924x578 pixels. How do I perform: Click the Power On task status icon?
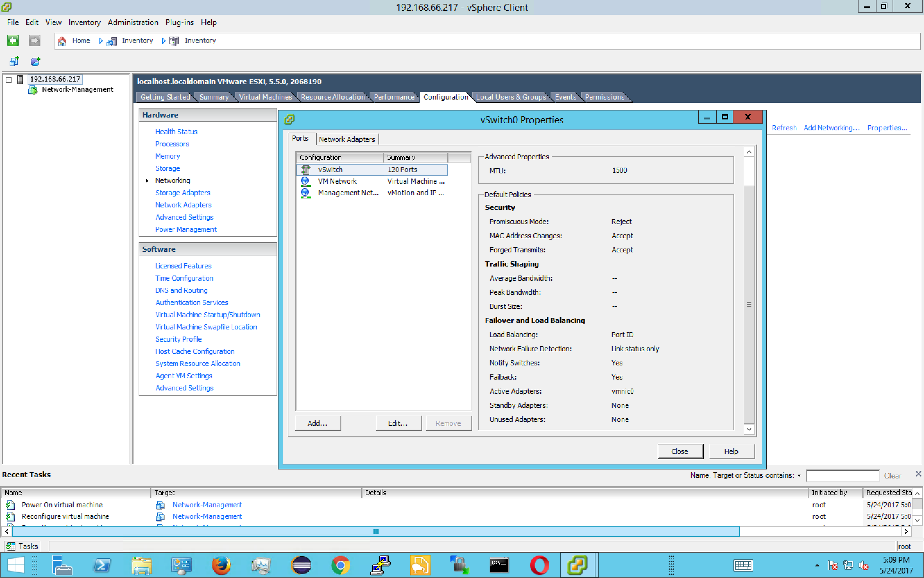point(10,505)
